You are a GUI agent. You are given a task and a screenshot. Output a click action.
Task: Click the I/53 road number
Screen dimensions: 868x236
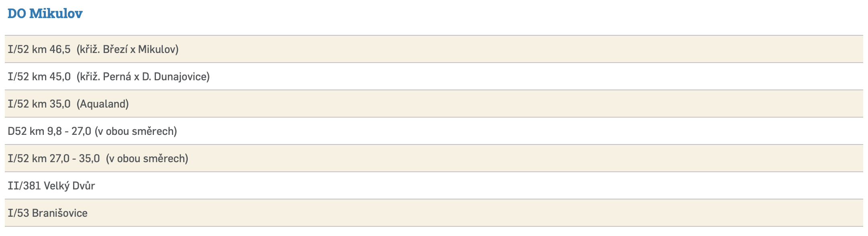(18, 213)
